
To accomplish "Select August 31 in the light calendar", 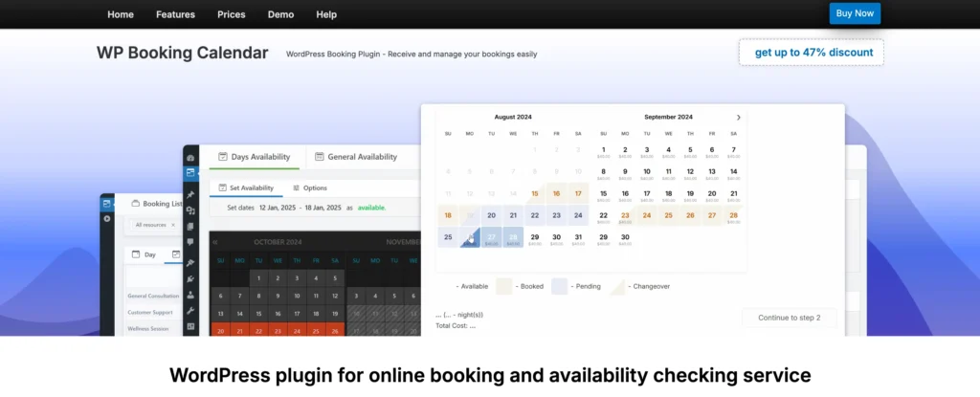I will point(578,239).
